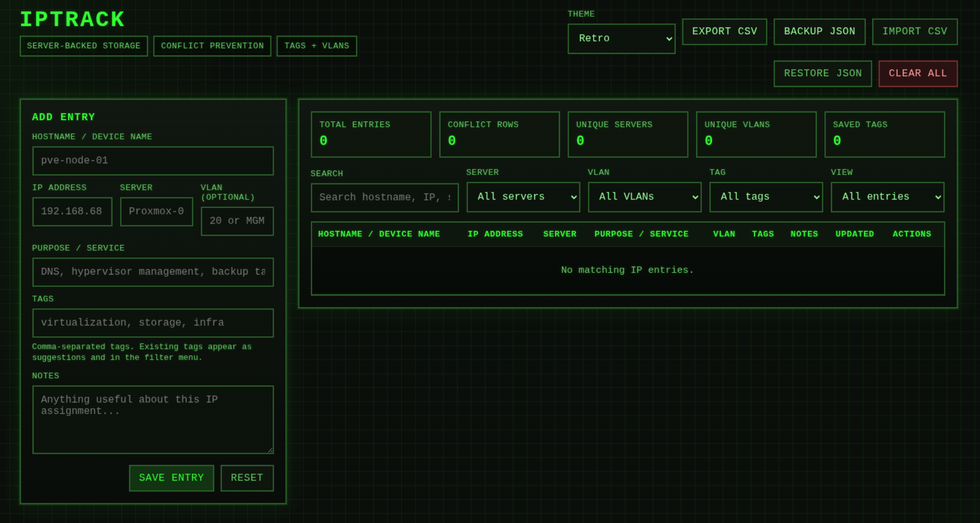980x523 pixels.
Task: Click the Import CSV button
Action: 914,32
